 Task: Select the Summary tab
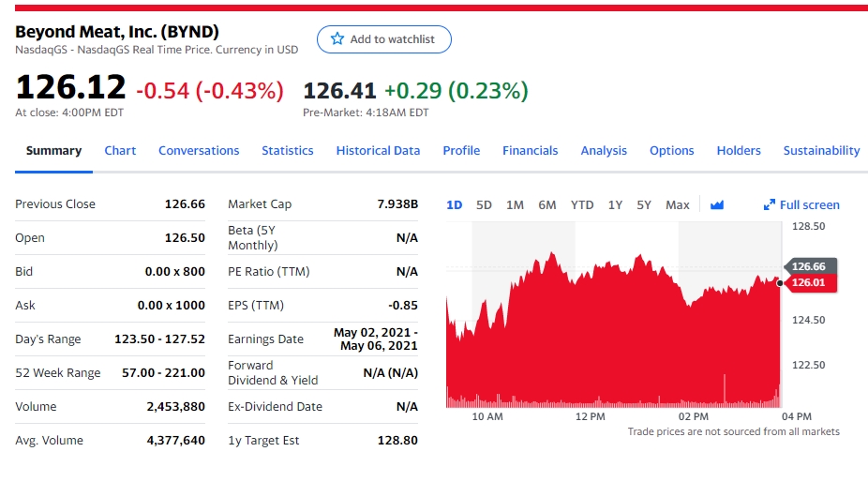pos(53,151)
